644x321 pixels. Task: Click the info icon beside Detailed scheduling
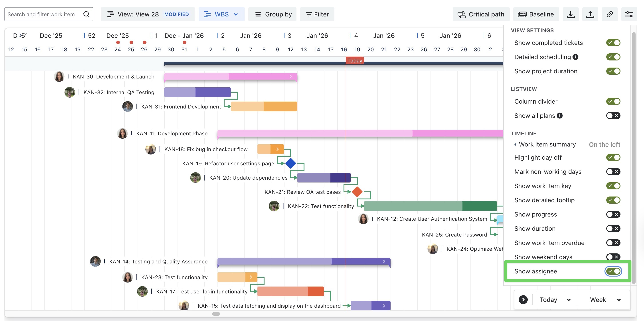575,57
